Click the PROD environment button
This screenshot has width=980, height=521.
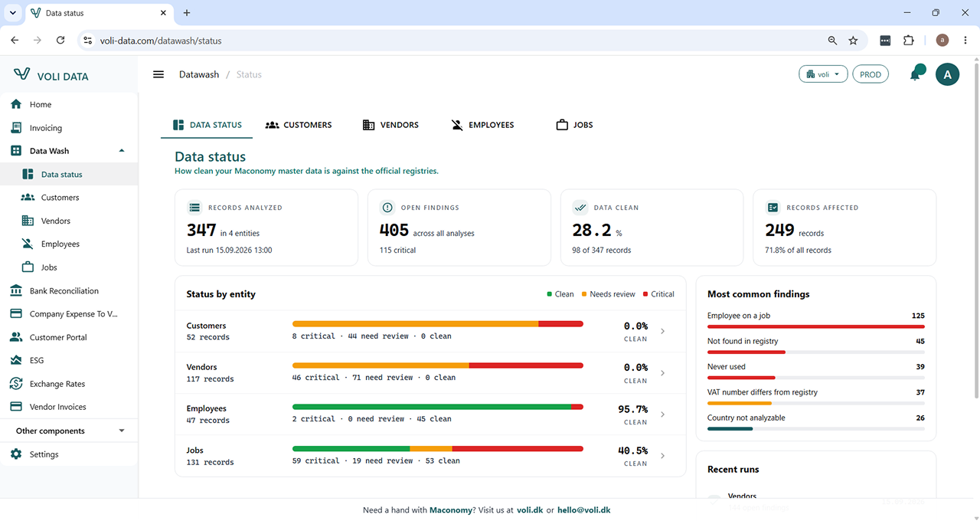pos(871,74)
